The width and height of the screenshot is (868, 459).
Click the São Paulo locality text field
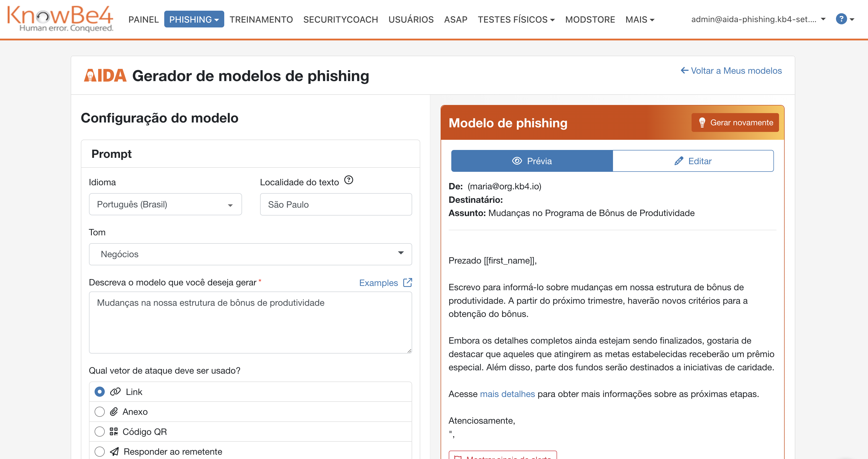[x=336, y=204]
